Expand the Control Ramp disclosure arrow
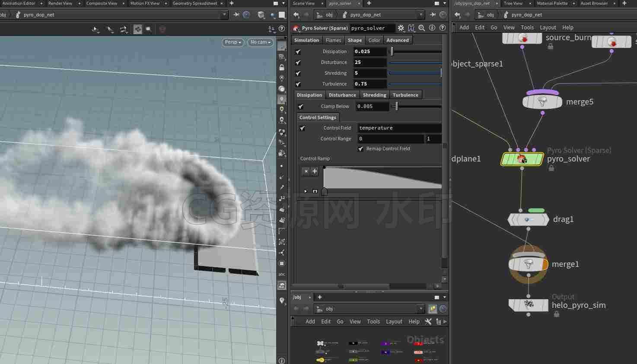Image resolution: width=637 pixels, height=364 pixels. [306, 191]
